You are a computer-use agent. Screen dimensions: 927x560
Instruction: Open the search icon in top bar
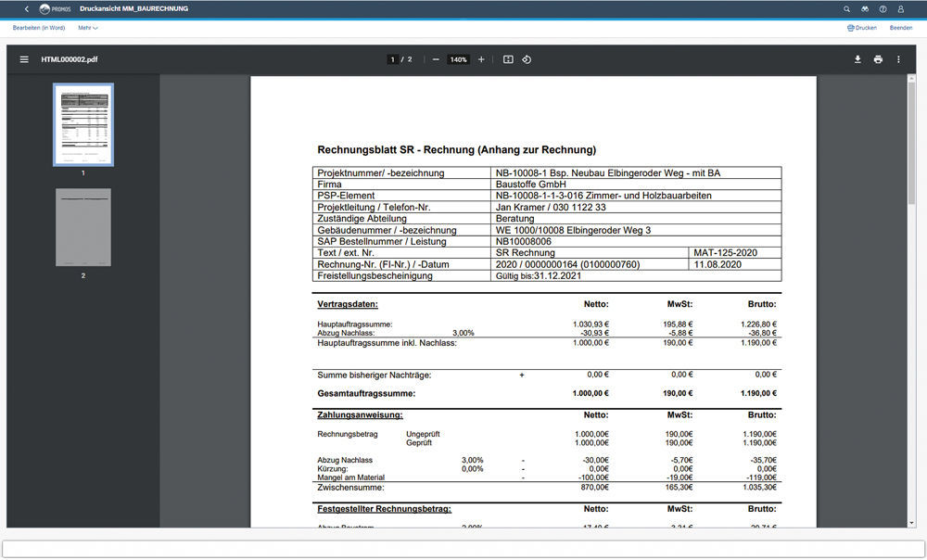pyautogui.click(x=847, y=8)
